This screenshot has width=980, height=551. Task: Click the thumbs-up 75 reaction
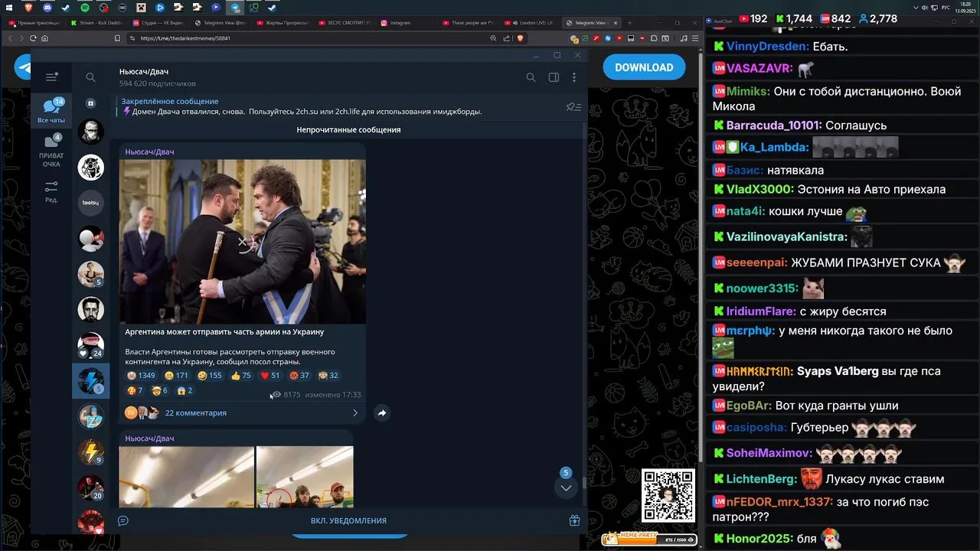pos(240,375)
